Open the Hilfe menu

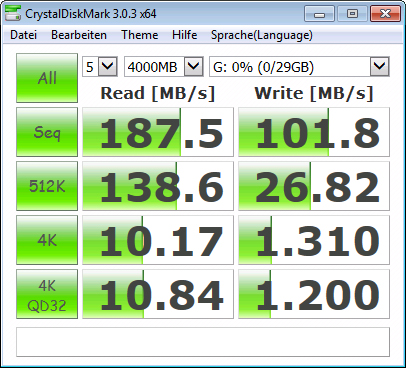pyautogui.click(x=184, y=35)
